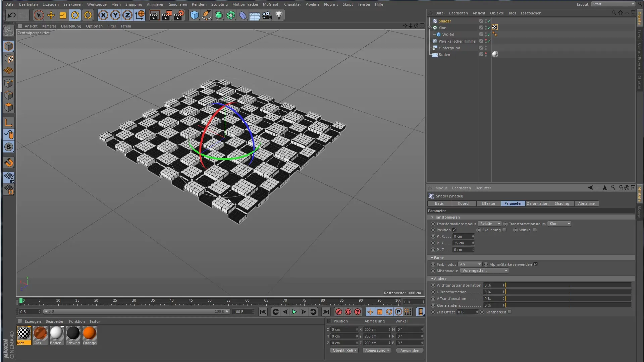Toggle Physikalischer Himmel enable checkmark
The image size is (644, 362).
click(489, 41)
